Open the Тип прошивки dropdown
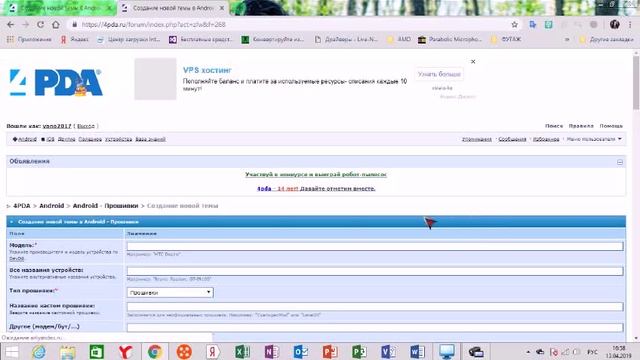Image resolution: width=640 pixels, height=360 pixels. tap(170, 293)
